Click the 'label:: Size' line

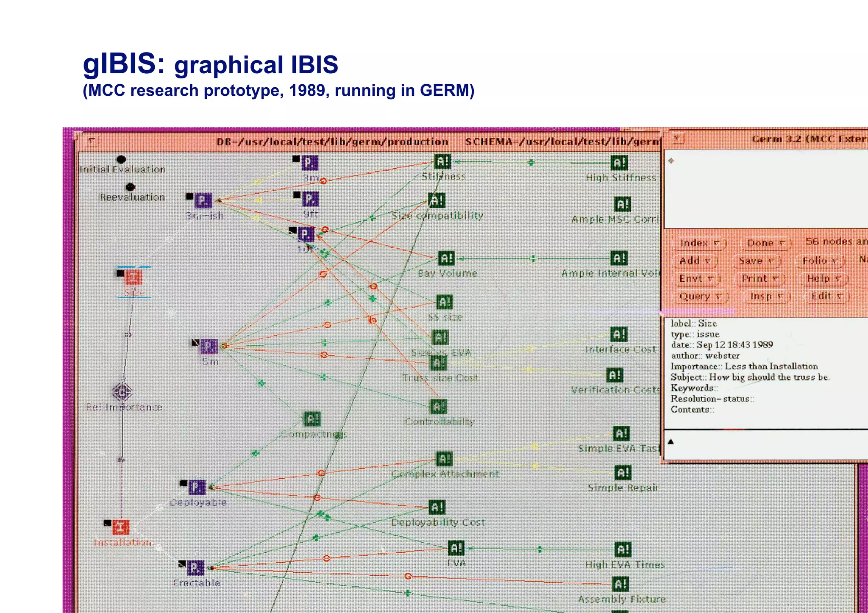(x=694, y=323)
